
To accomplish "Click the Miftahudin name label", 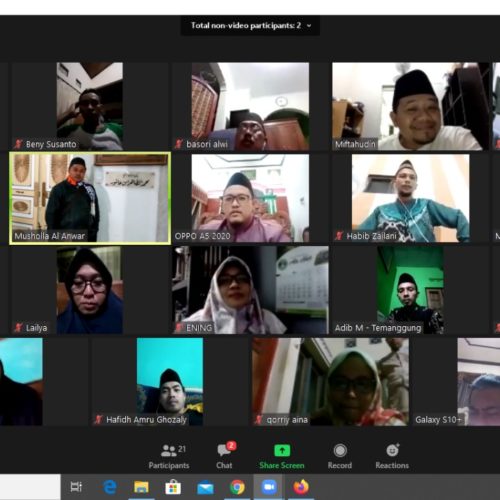I will 355,144.
